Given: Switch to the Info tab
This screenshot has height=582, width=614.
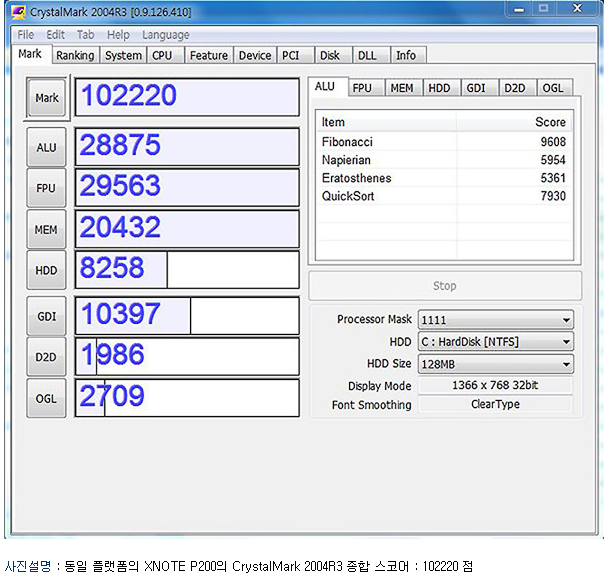Looking at the screenshot, I should 406,56.
